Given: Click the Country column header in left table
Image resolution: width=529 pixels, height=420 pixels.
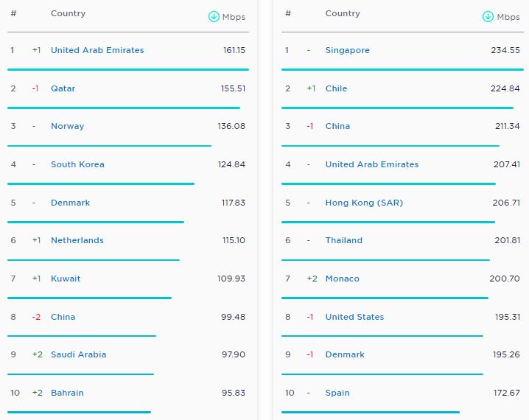Looking at the screenshot, I should [x=68, y=13].
